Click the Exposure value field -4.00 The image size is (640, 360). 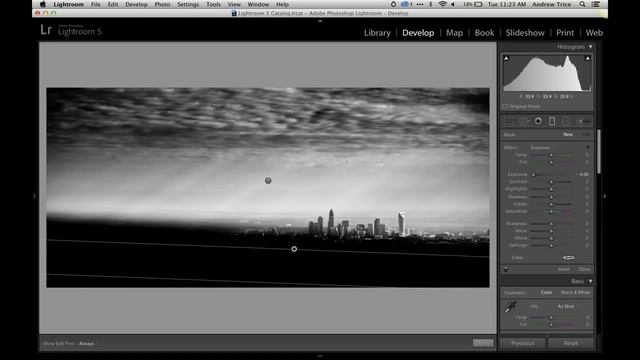[x=584, y=174]
